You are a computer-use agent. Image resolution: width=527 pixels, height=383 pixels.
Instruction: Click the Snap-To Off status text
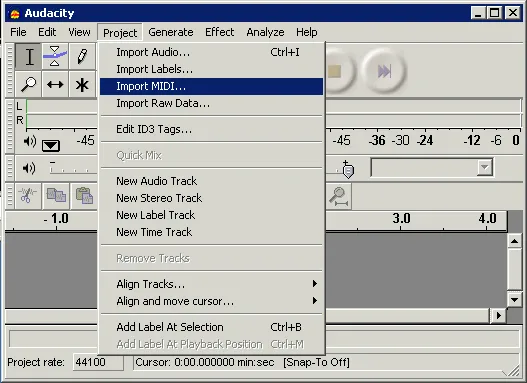click(x=316, y=362)
